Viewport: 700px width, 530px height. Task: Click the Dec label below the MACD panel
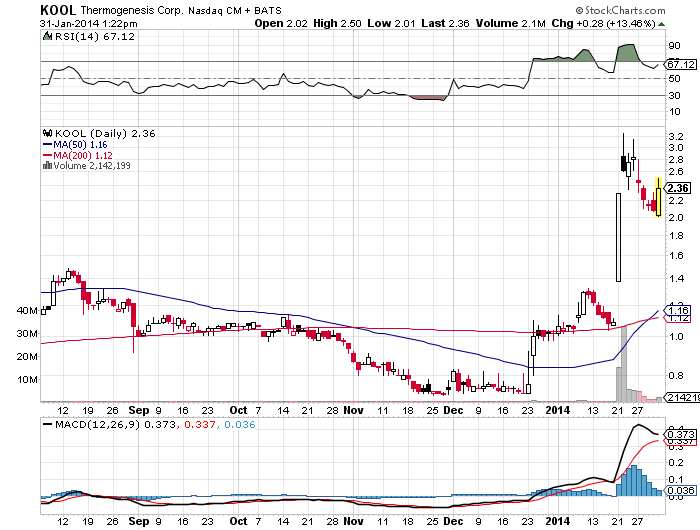click(x=453, y=521)
